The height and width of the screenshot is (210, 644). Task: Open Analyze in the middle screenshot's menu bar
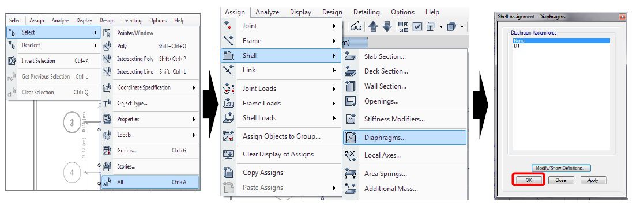[x=268, y=12]
